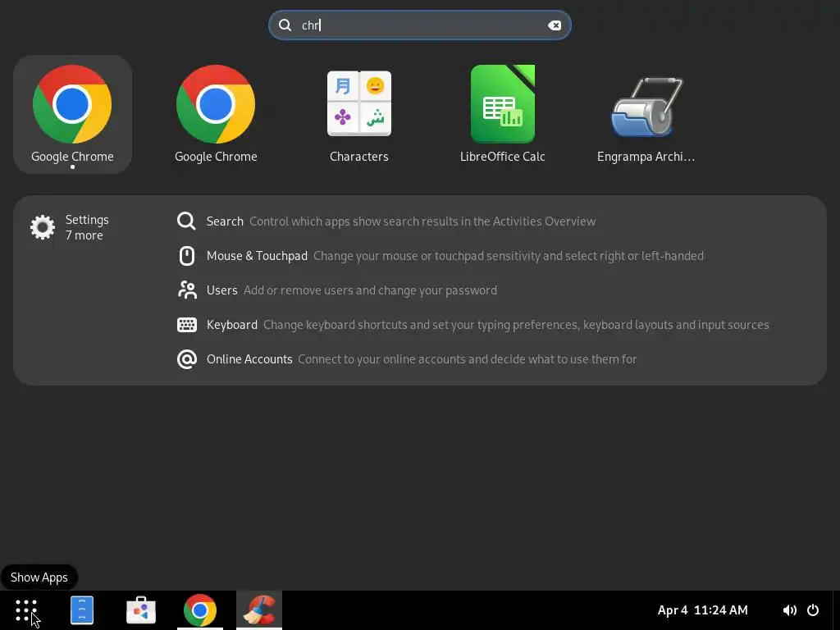Open the Software store icon in dock
This screenshot has height=630, width=840.
click(x=141, y=610)
